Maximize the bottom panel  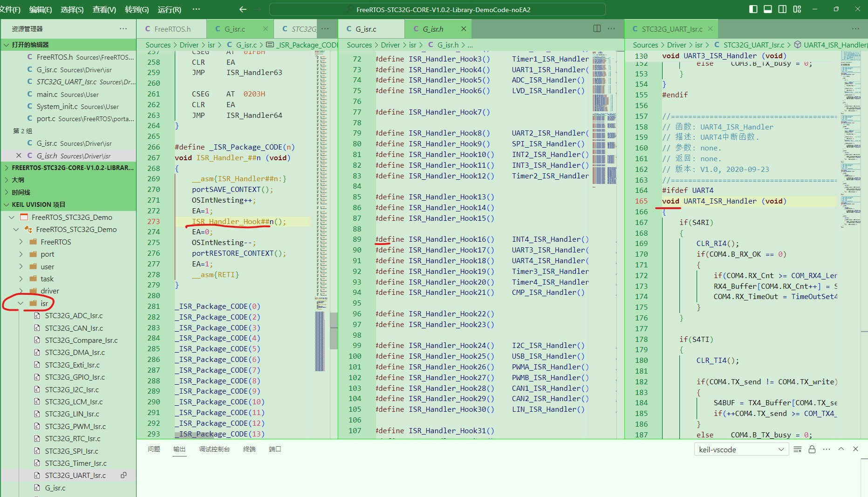coord(841,449)
